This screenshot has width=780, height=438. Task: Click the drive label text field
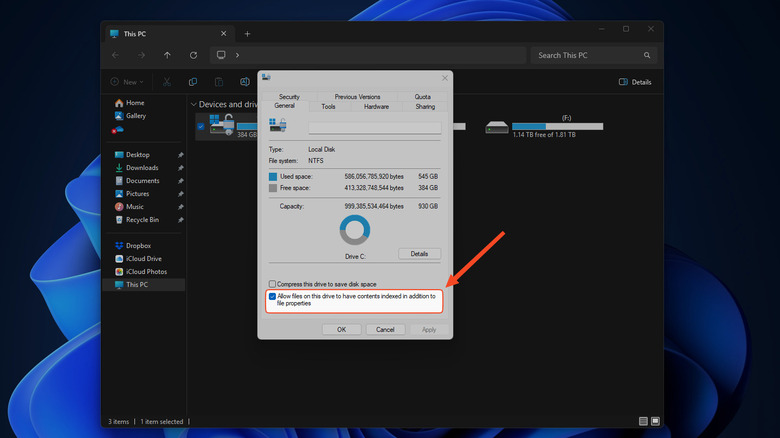click(374, 128)
